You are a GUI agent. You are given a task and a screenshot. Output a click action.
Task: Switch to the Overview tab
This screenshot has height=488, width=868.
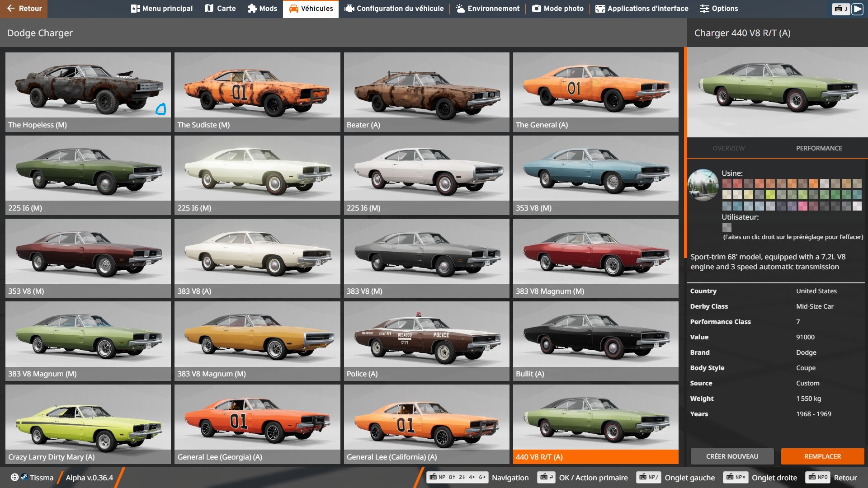728,148
